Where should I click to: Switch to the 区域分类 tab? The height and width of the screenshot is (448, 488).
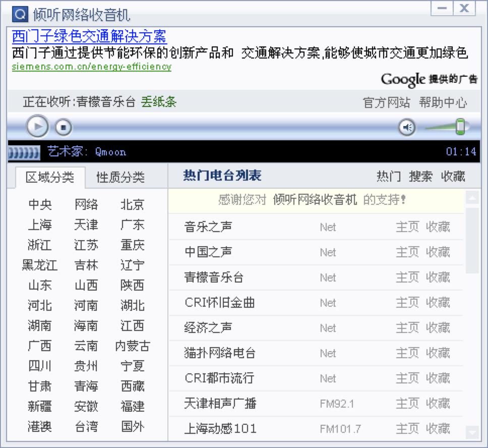[x=50, y=177]
